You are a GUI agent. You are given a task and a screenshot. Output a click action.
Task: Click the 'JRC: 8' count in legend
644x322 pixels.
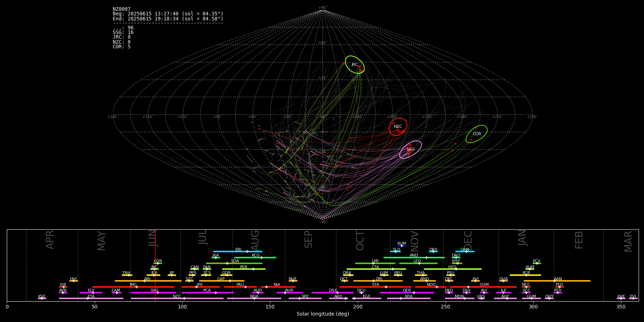click(122, 37)
